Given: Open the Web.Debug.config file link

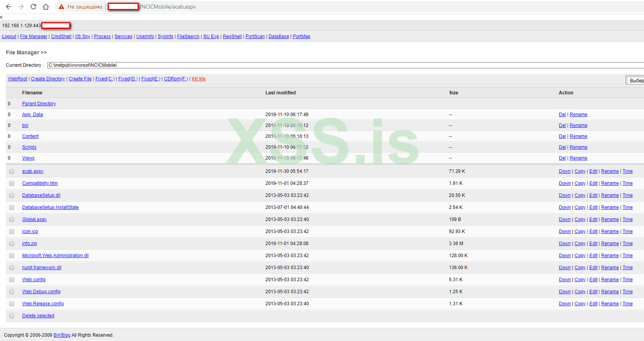Looking at the screenshot, I should pyautogui.click(x=41, y=292).
